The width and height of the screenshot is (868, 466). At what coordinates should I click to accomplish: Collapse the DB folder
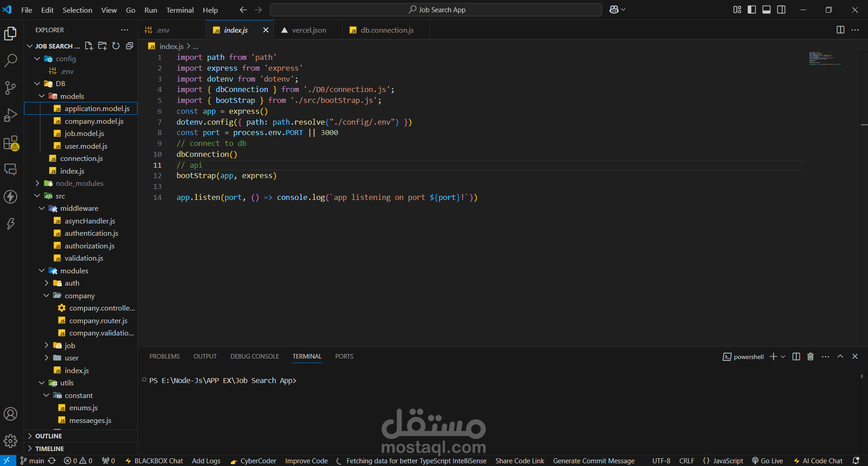click(37, 83)
